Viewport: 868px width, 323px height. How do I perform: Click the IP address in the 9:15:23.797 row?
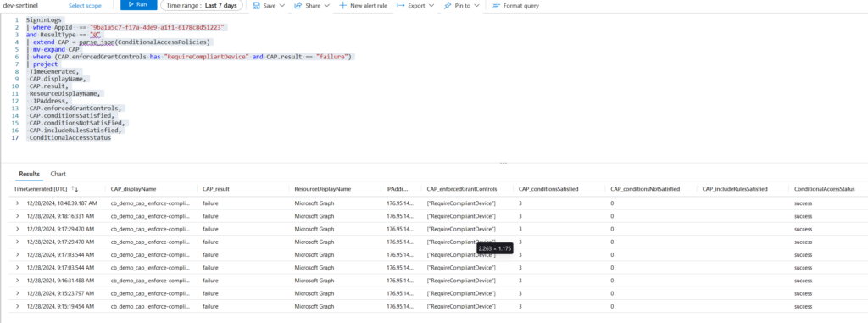tap(400, 293)
